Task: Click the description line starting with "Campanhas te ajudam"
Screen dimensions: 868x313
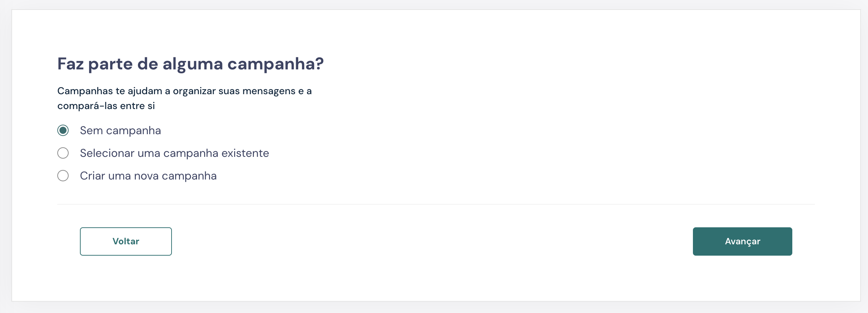Action: (184, 91)
